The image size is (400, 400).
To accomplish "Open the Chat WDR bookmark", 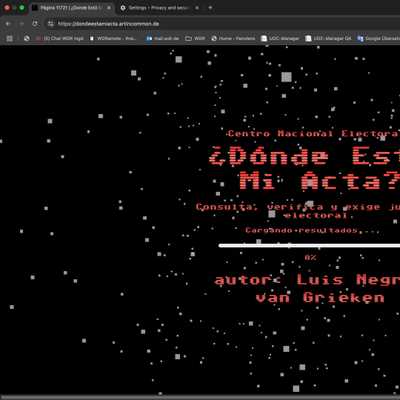I will (60, 39).
